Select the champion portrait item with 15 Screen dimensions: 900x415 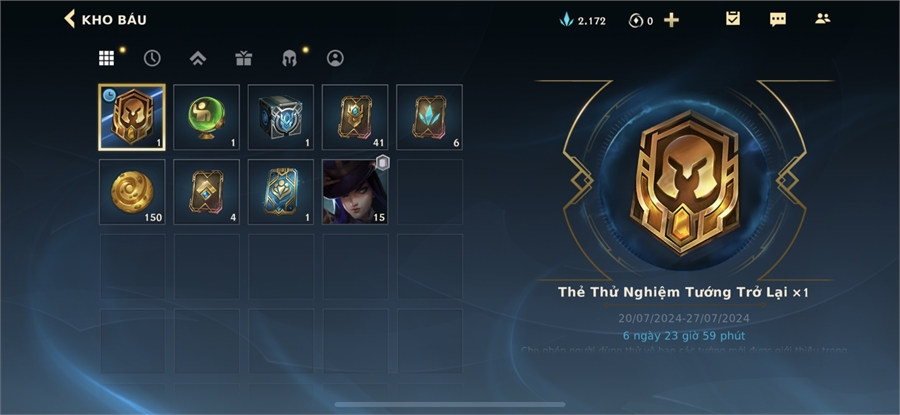355,192
